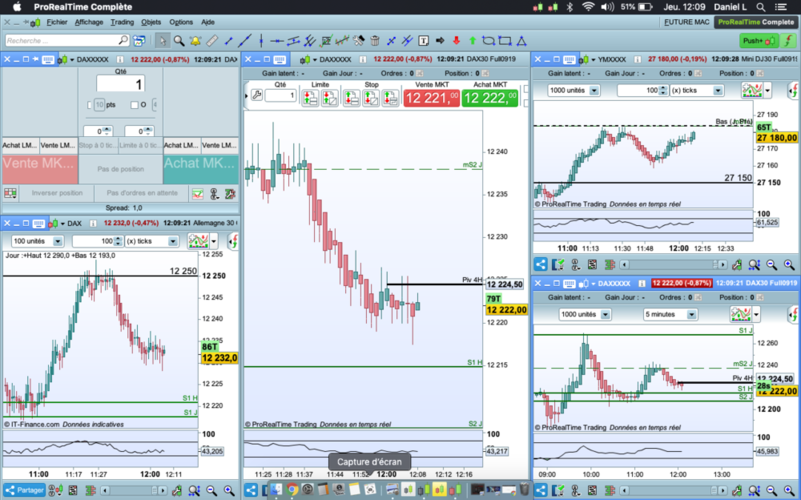Expand the instrument arrow next to YMXXXX title
801x500 pixels.
(x=593, y=60)
